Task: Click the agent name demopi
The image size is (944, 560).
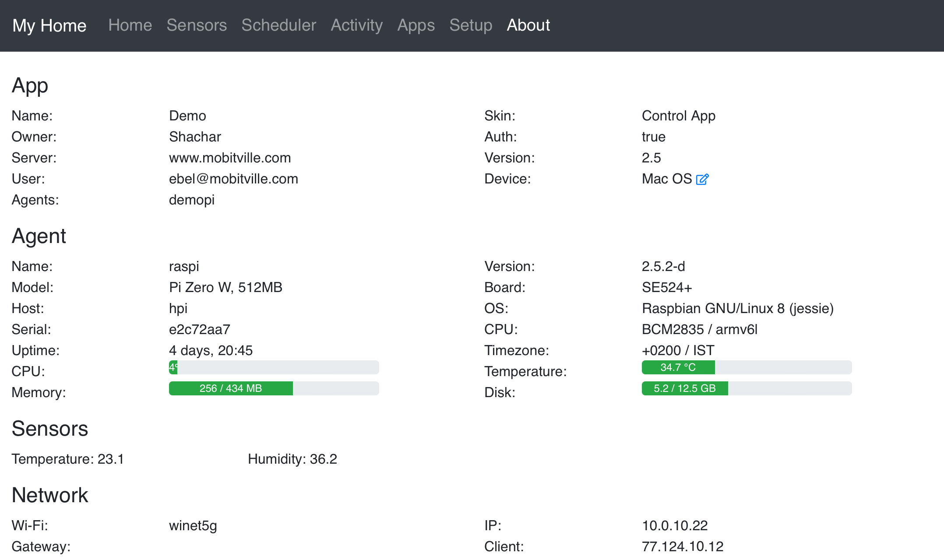Action: tap(191, 200)
